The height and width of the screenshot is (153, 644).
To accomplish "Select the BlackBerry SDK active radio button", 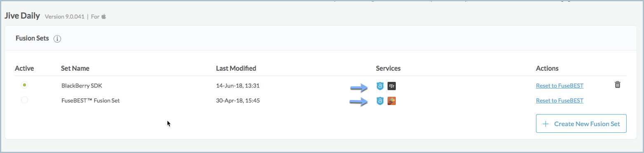I will tap(25, 85).
